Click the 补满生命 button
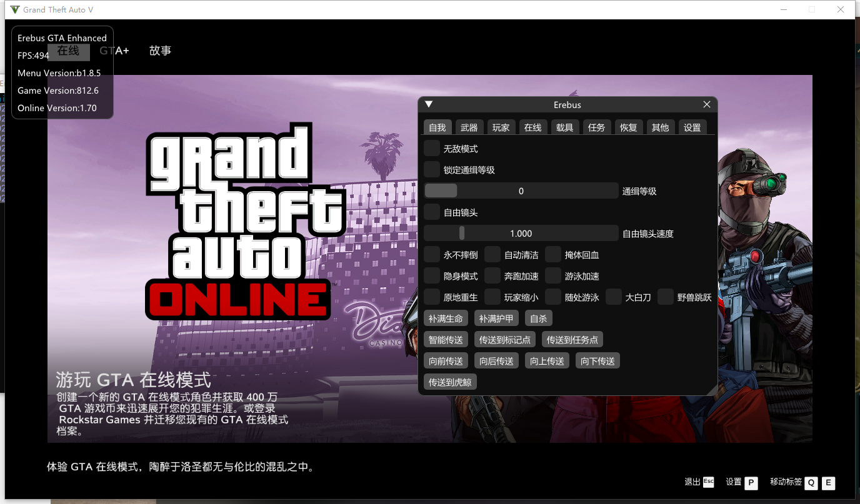This screenshot has height=504, width=860. tap(446, 319)
